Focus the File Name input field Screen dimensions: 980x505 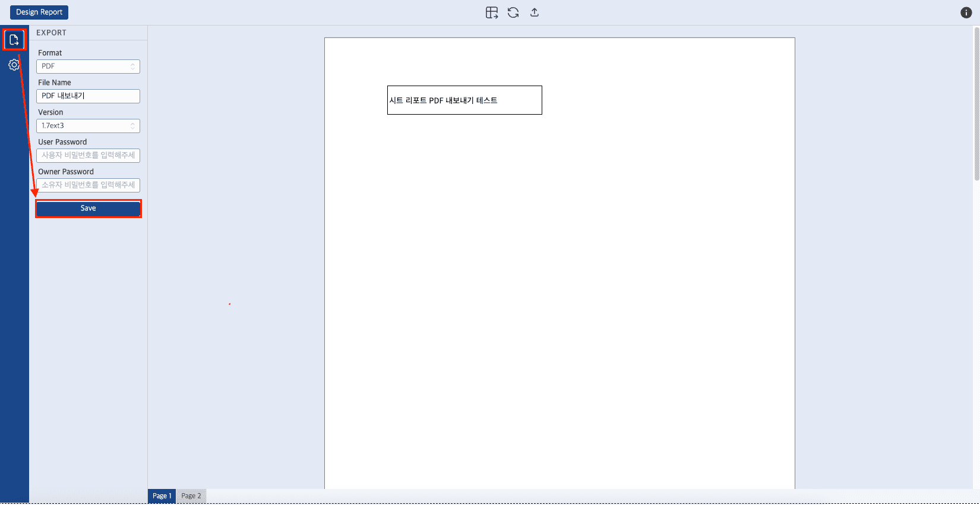coord(88,96)
